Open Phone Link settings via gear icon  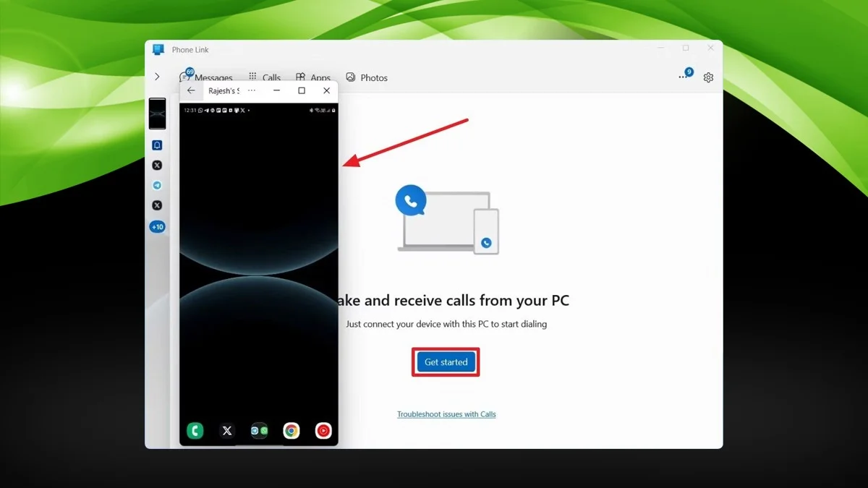click(708, 77)
